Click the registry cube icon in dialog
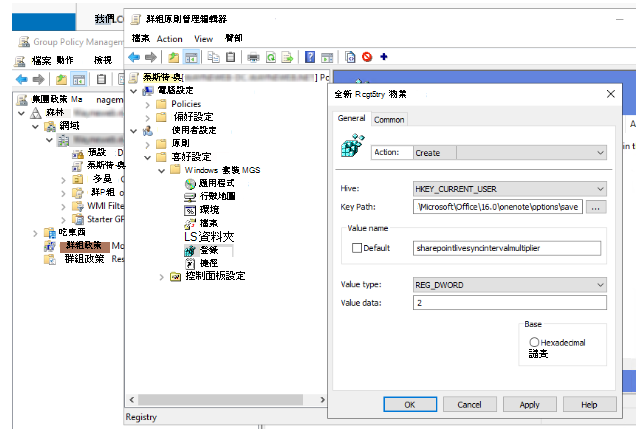This screenshot has height=433, width=641. (352, 145)
